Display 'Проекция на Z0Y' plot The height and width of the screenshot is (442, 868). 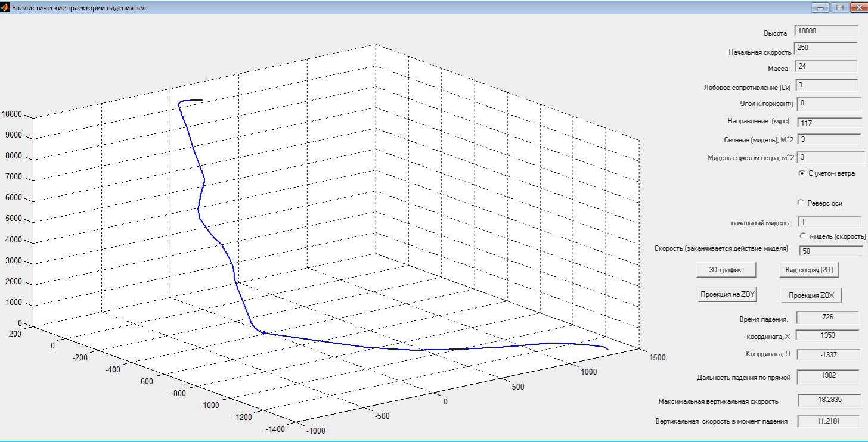tap(728, 294)
